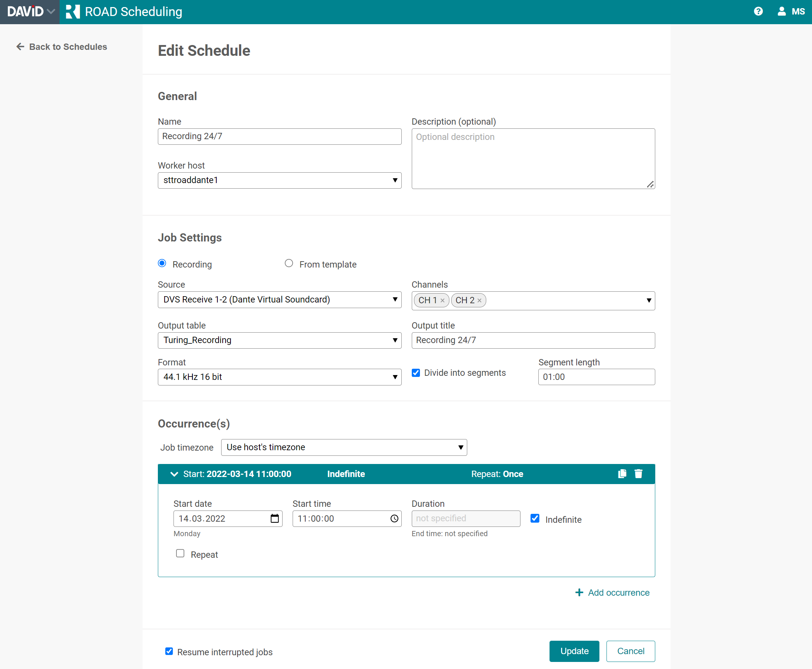Select the From template radio button

click(289, 263)
